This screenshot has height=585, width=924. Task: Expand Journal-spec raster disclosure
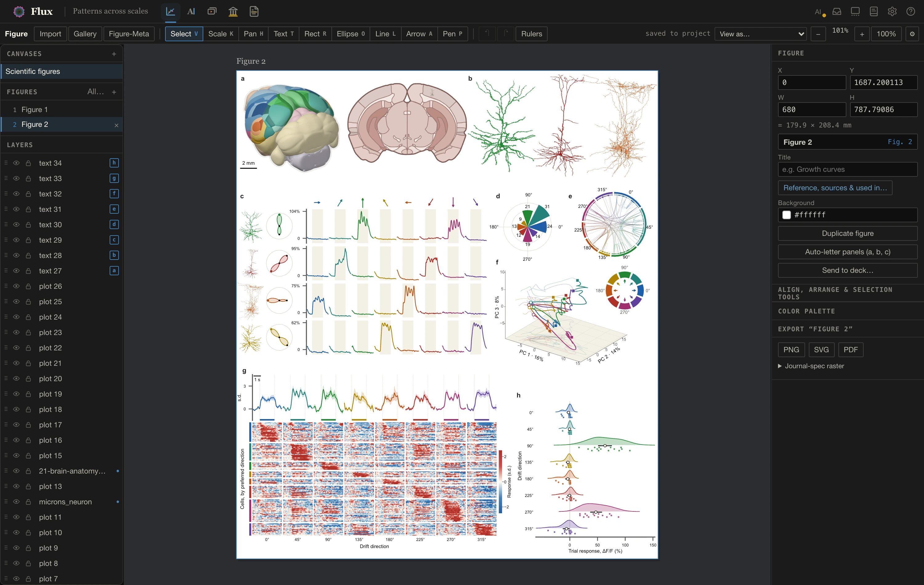click(811, 366)
